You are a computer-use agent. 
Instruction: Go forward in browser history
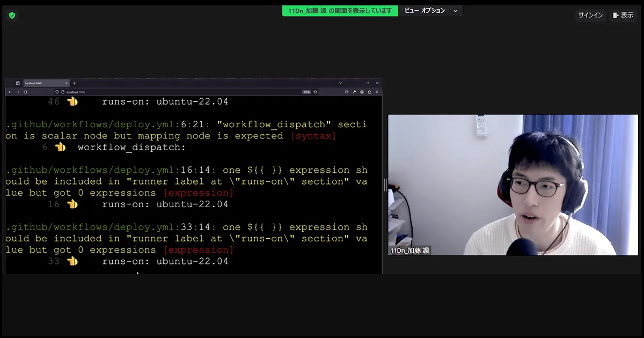point(18,92)
